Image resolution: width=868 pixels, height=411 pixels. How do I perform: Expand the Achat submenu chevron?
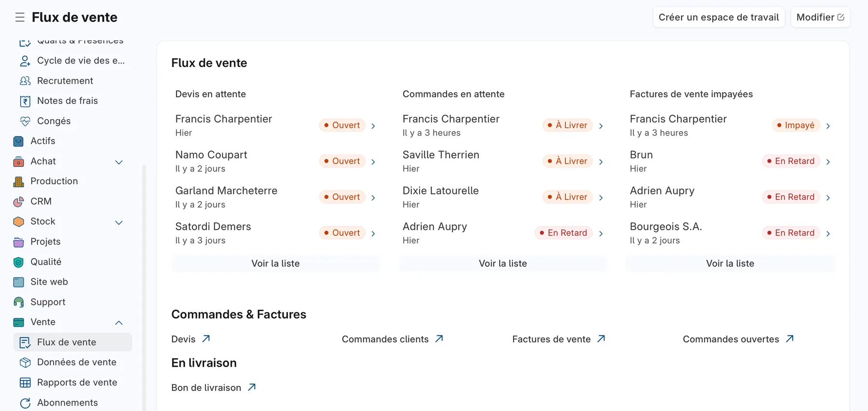click(x=119, y=162)
